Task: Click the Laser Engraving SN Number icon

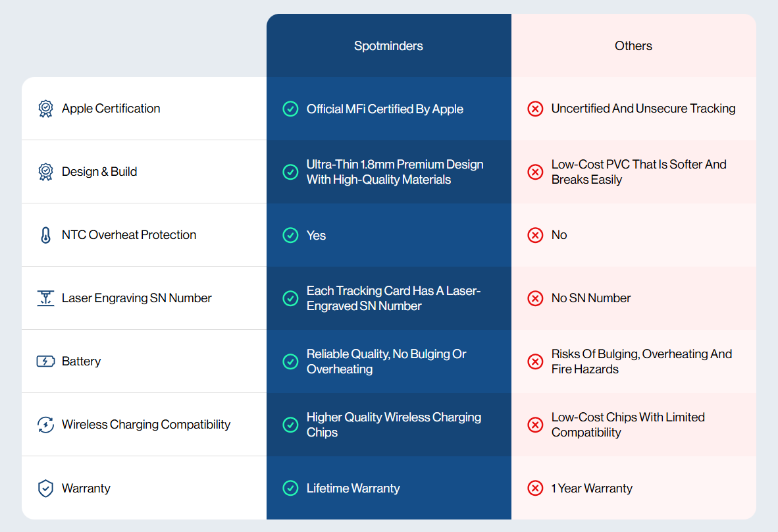Action: (x=45, y=298)
